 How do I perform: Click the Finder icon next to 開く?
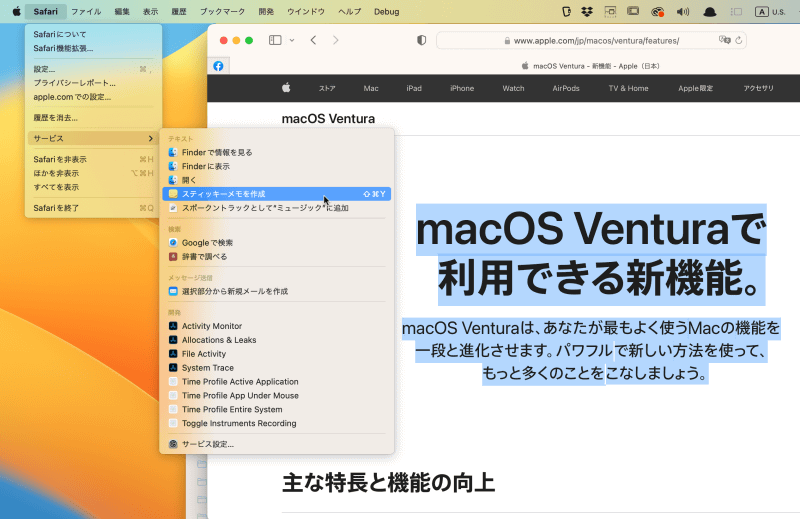coord(173,180)
